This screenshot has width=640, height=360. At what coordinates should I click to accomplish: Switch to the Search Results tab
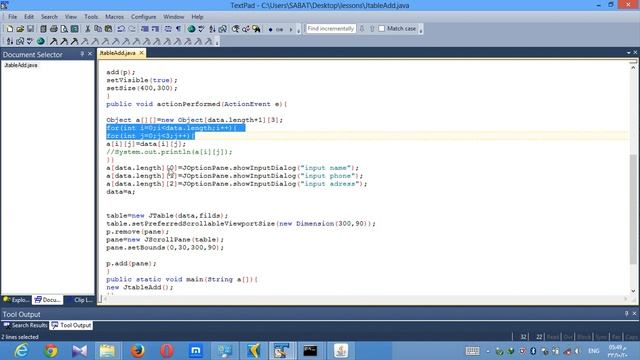25,325
